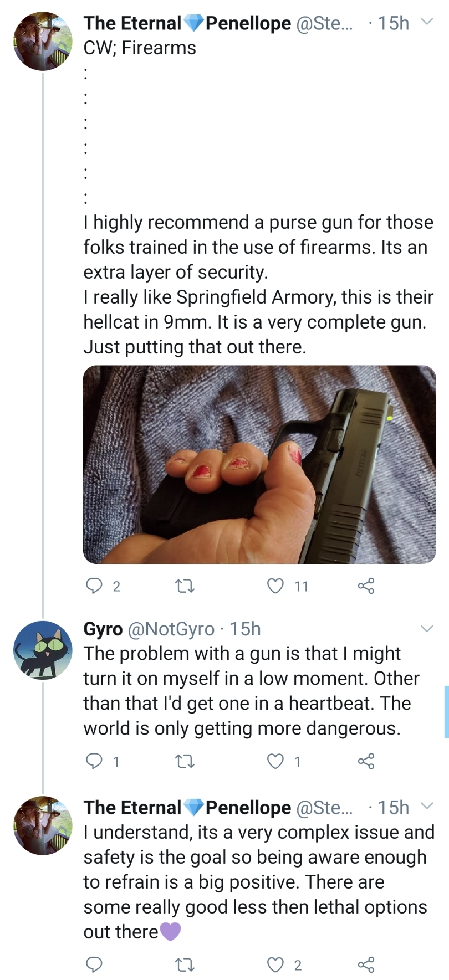
Task: Share Gyro's tweet
Action: [x=366, y=762]
